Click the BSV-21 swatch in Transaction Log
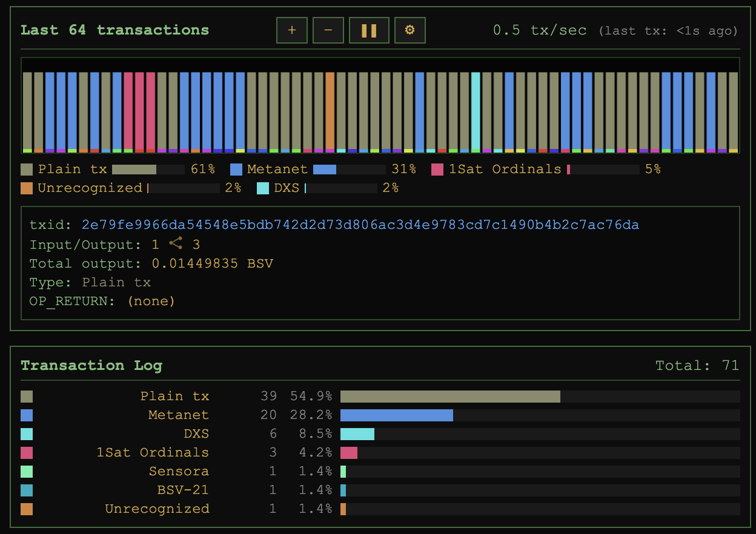The image size is (756, 534). pos(27,490)
